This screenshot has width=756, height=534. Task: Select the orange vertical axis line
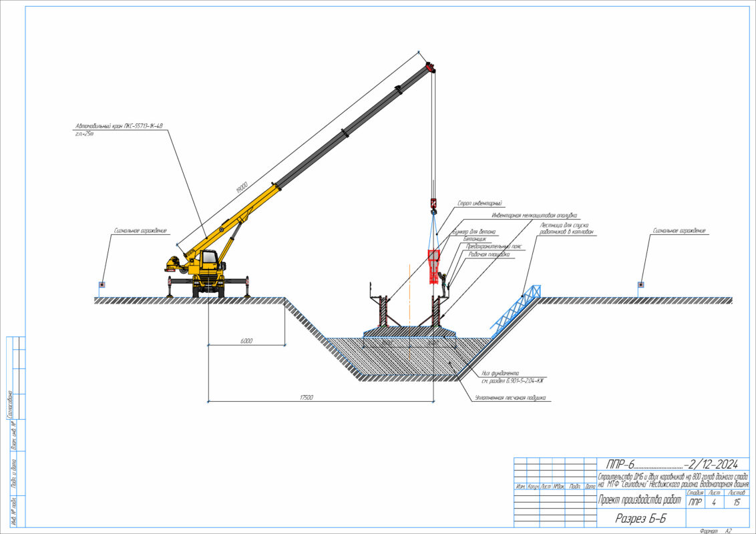(x=409, y=311)
